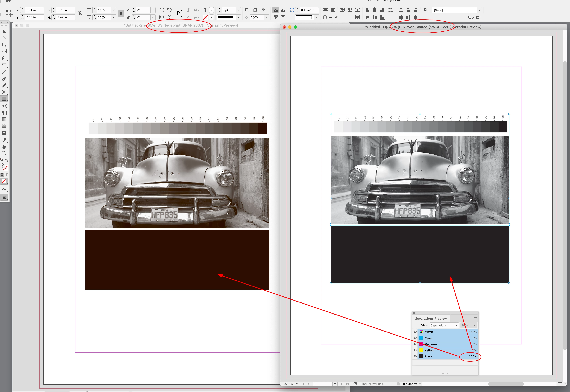Hide the Magenta separation
Viewport: 570px width, 392px height.
pyautogui.click(x=415, y=344)
